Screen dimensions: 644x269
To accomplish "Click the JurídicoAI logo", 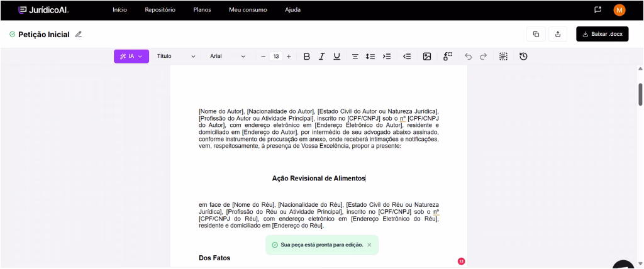I will [x=43, y=10].
